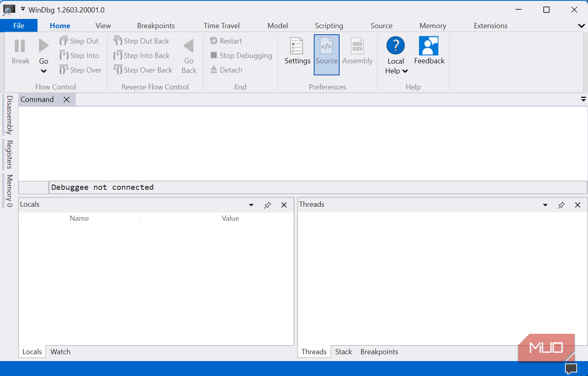Click Step Into in Flow Control
The image size is (588, 376).
(79, 55)
